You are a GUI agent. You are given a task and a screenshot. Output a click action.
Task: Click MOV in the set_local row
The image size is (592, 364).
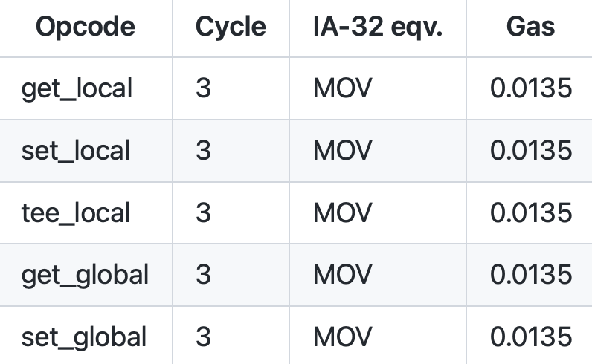342,151
